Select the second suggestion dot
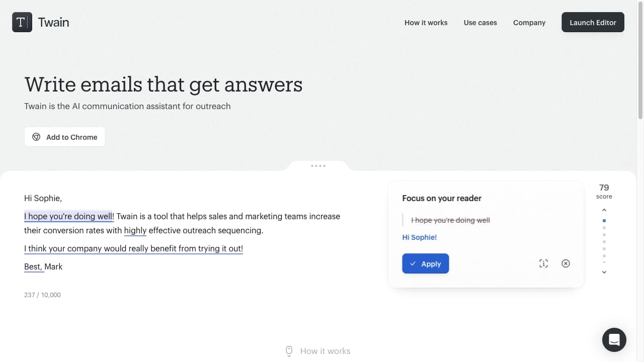Viewport: 644px width, 362px height. point(604,228)
